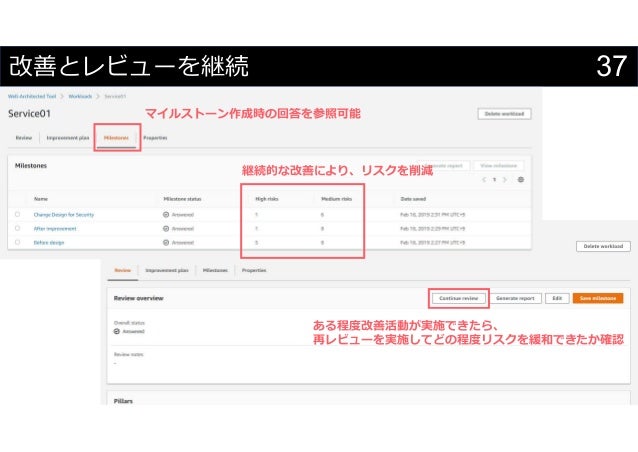Open Well-Architected Tool breadcrumb link
This screenshot has height=452, width=638.
[32, 96]
